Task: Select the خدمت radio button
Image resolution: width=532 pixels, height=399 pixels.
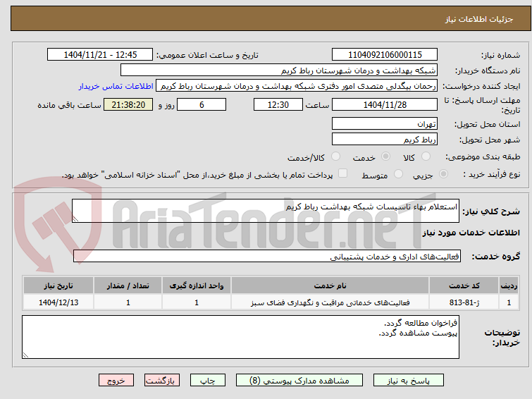Action: (385, 156)
